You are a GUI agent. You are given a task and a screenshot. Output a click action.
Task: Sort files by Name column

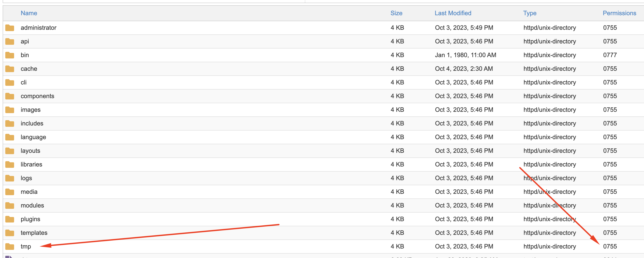pos(29,13)
